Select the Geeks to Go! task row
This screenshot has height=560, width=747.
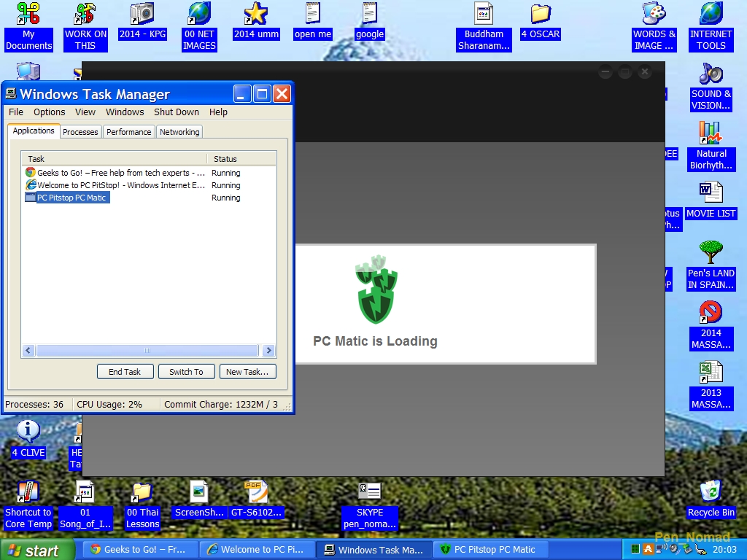click(x=148, y=173)
